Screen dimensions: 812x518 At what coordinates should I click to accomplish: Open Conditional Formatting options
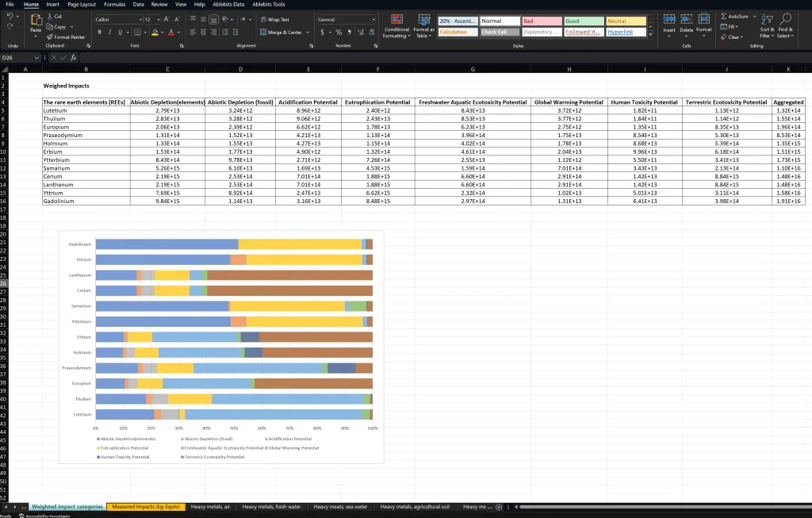(x=396, y=26)
